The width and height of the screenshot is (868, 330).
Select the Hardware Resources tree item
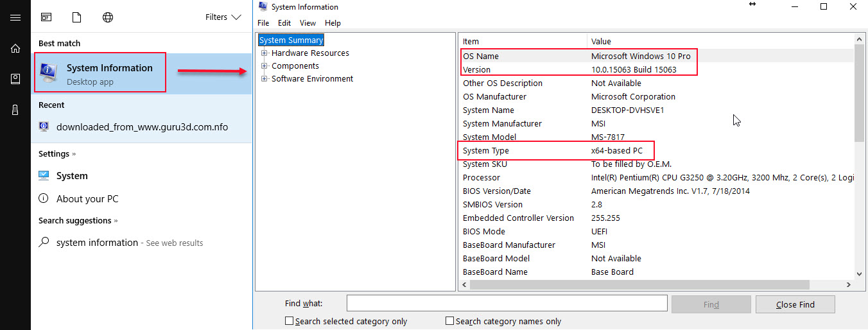coord(310,53)
